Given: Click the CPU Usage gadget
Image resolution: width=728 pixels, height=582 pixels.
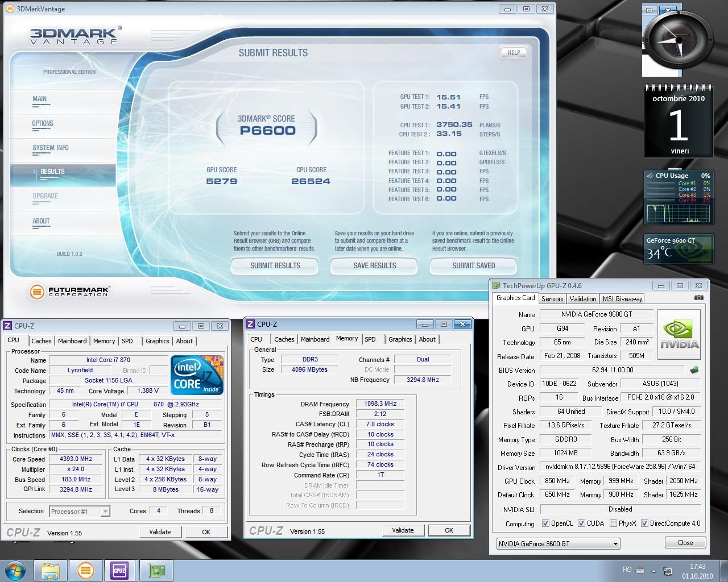Looking at the screenshot, I should coord(678,197).
